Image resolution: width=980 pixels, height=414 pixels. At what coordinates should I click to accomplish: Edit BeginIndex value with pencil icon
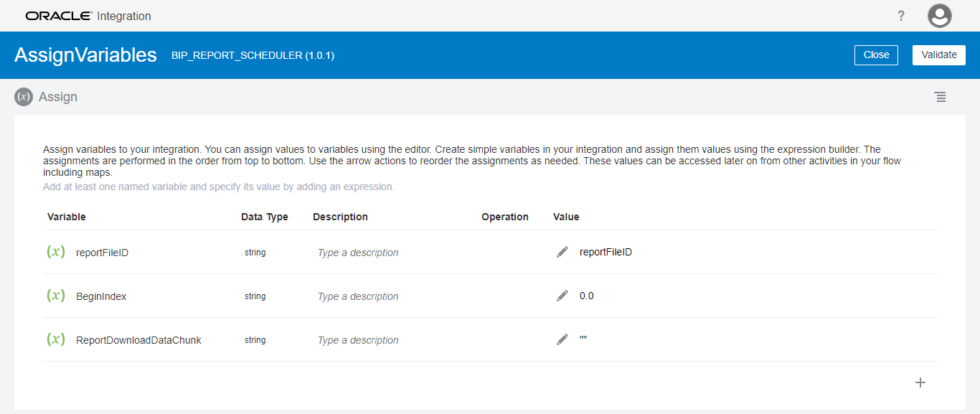point(562,296)
